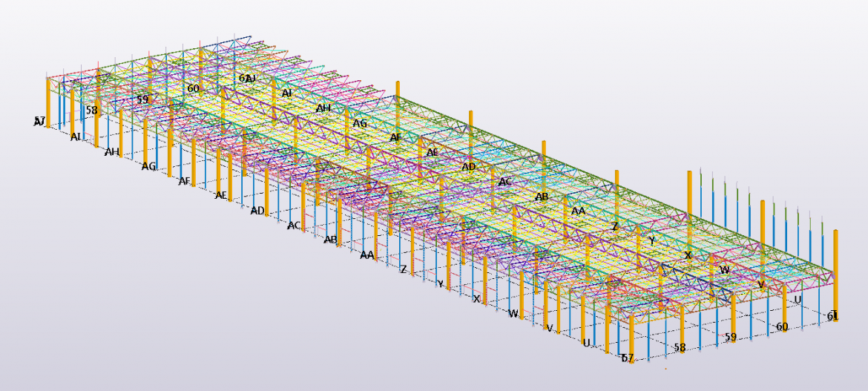Viewport: 868px width, 391px height.
Task: Pick grid label 60 at the right end
Action: pos(782,326)
